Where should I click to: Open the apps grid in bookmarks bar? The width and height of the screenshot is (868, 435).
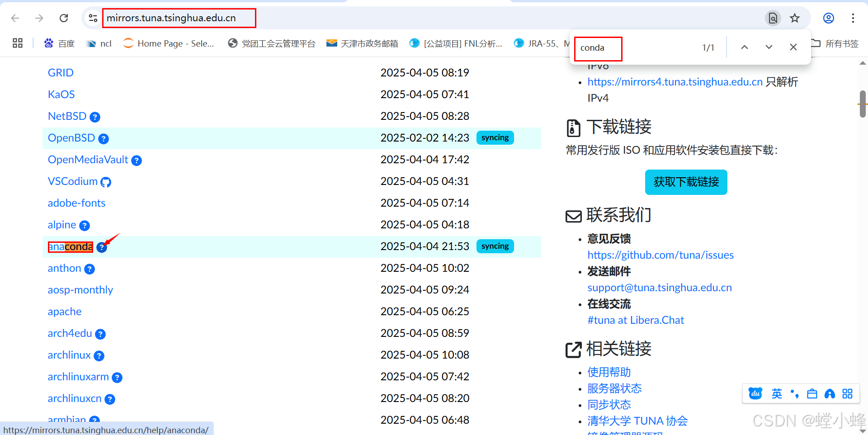tap(18, 43)
